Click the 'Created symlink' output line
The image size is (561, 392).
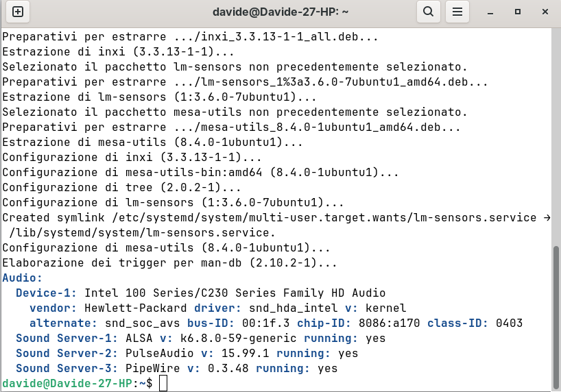(276, 217)
